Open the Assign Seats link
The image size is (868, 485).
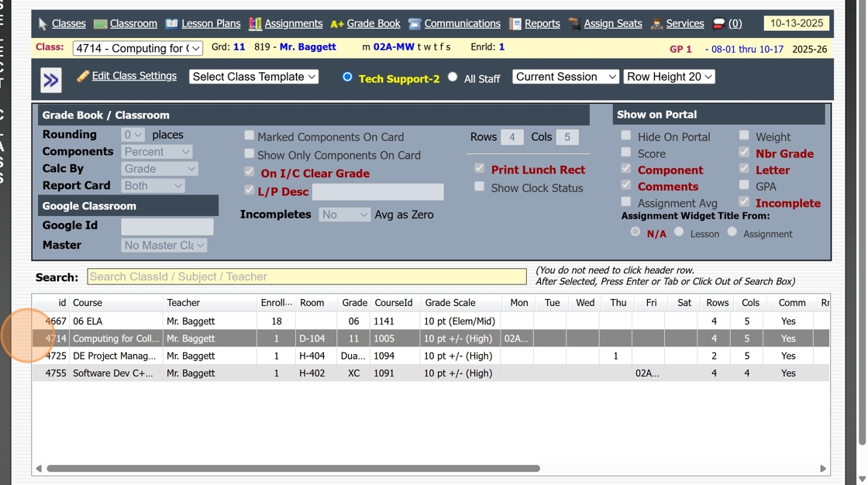pyautogui.click(x=613, y=23)
